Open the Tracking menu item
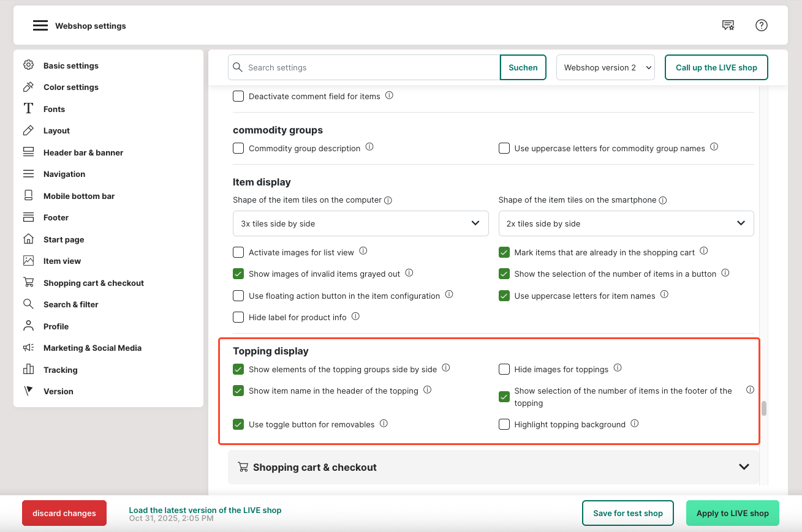The width and height of the screenshot is (802, 532). tap(60, 370)
